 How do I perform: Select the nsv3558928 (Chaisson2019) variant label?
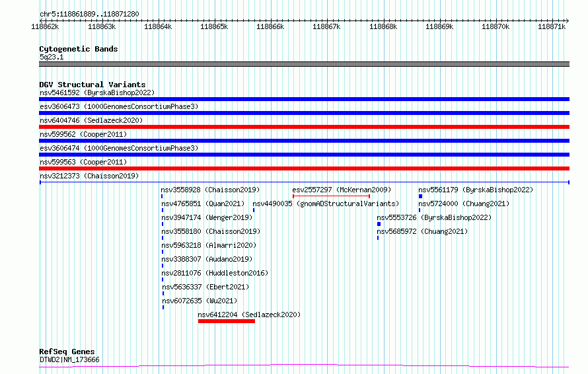[x=210, y=190]
